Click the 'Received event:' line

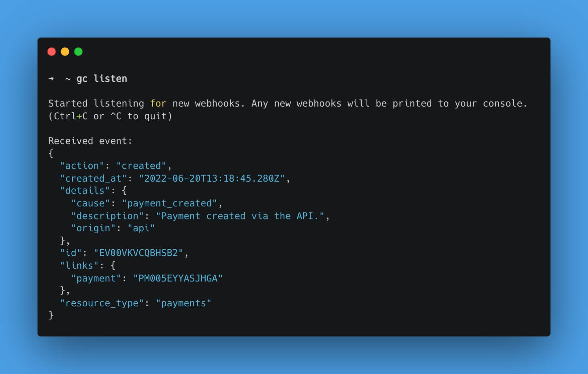(90, 141)
